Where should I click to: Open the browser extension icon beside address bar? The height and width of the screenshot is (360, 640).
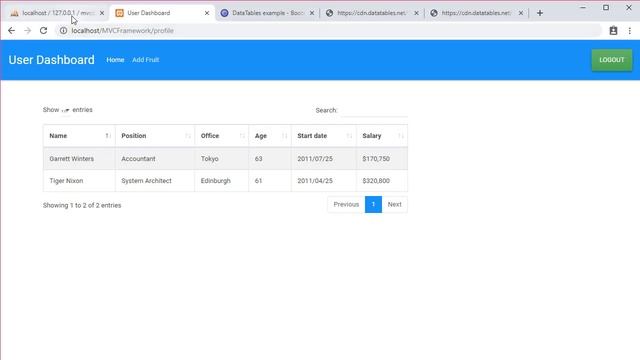[613, 31]
